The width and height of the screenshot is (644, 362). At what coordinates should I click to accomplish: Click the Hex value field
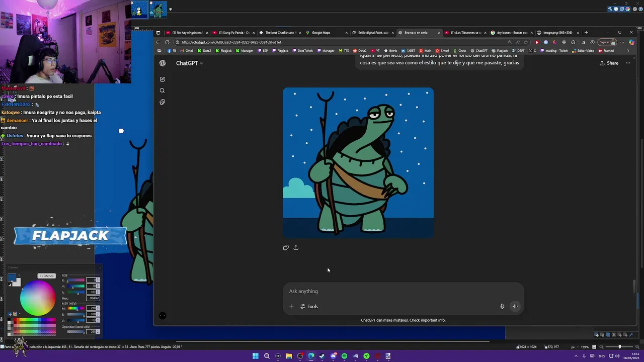pos(93,298)
